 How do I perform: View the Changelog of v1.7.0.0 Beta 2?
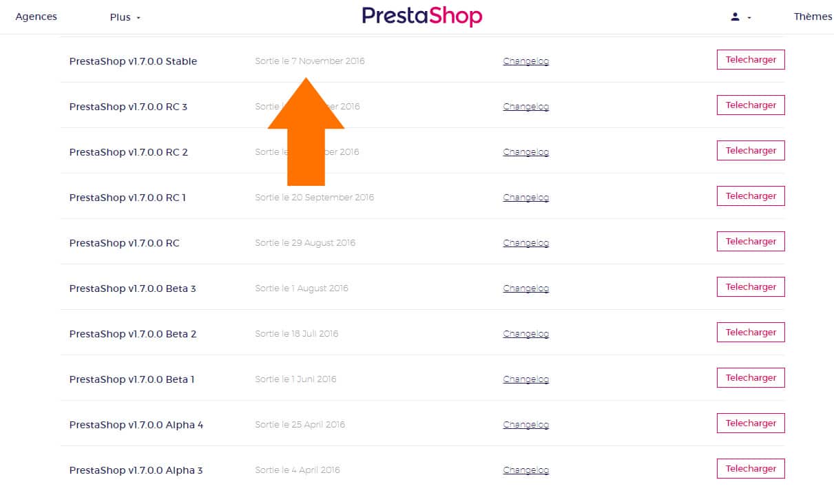click(x=526, y=334)
